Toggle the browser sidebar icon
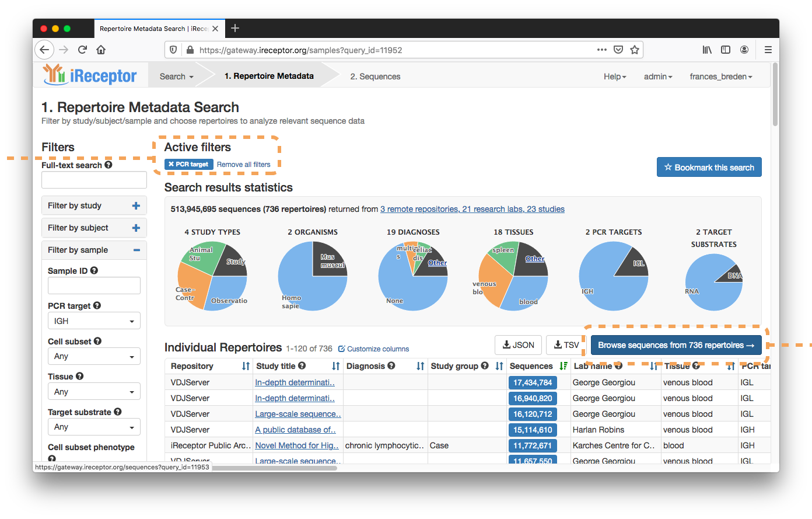 pos(726,50)
